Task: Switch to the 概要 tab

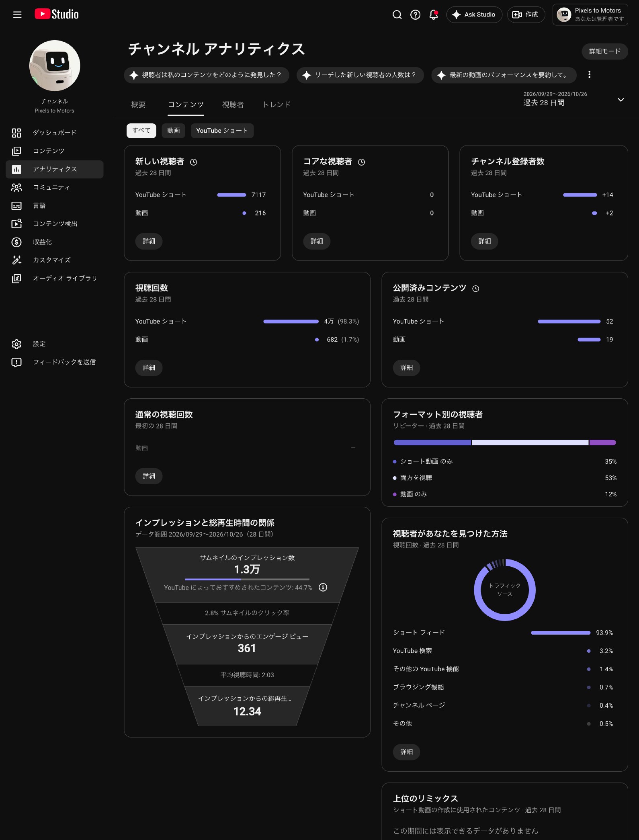Action: click(138, 104)
